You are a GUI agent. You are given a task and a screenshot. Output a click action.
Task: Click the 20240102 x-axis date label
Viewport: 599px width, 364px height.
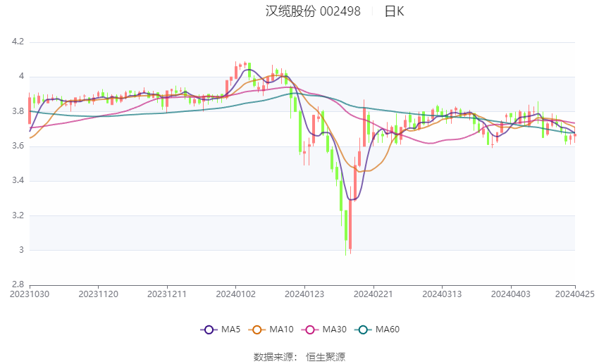(x=235, y=294)
